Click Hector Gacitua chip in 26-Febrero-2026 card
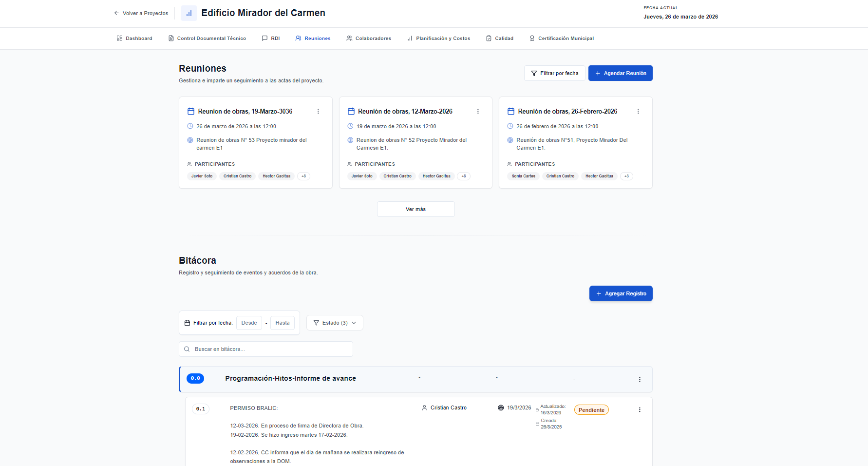 [599, 176]
